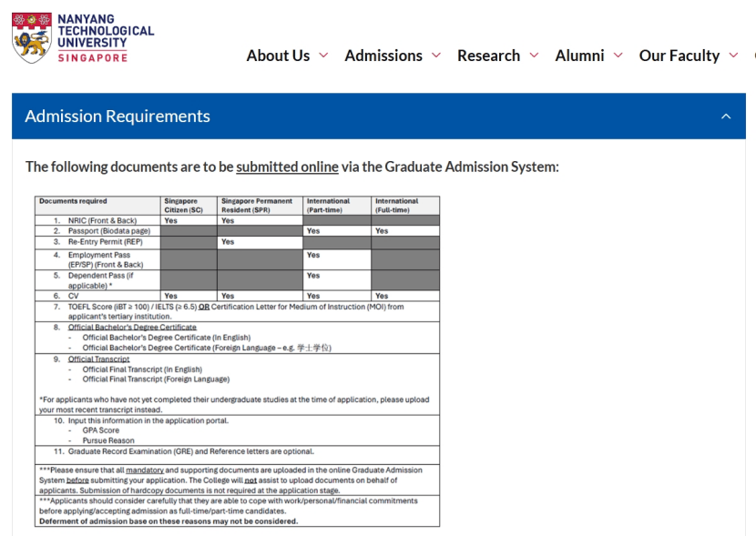The height and width of the screenshot is (536, 756).
Task: Go to the Alumni menu
Action: [x=579, y=56]
